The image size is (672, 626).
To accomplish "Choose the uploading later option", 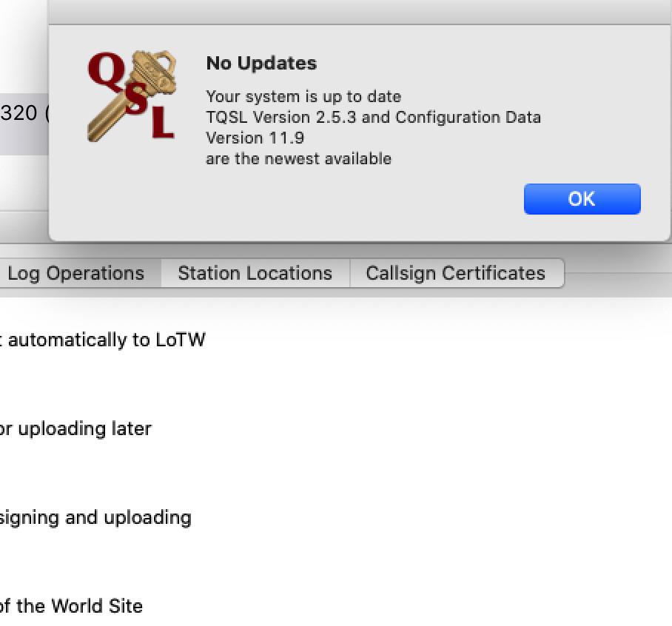I will [75, 429].
